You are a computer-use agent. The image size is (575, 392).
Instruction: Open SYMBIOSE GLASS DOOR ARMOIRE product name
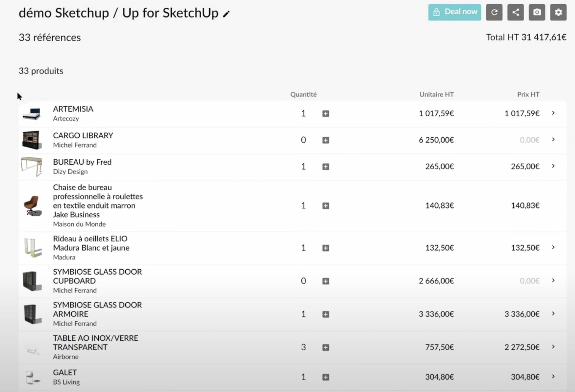coord(97,309)
